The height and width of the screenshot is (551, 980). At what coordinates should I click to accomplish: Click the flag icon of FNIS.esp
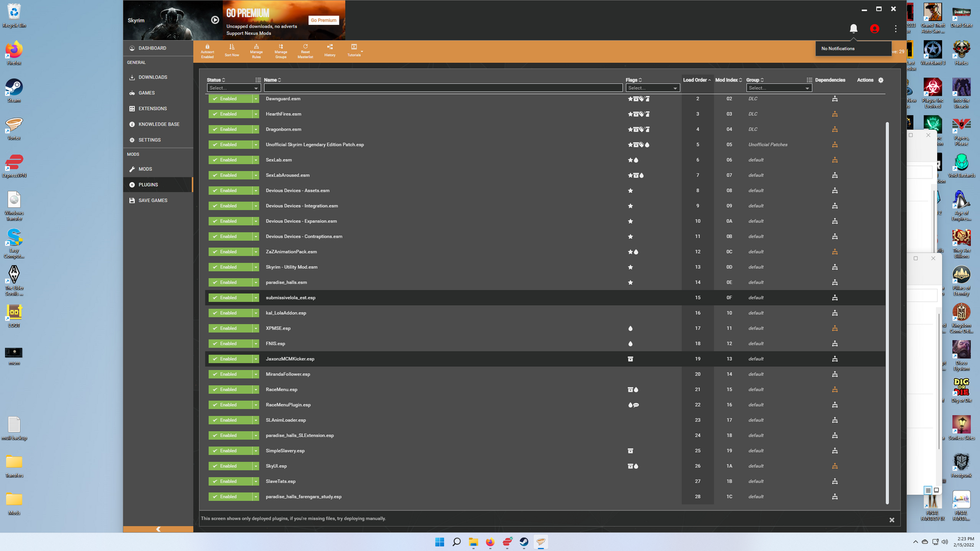pos(630,343)
